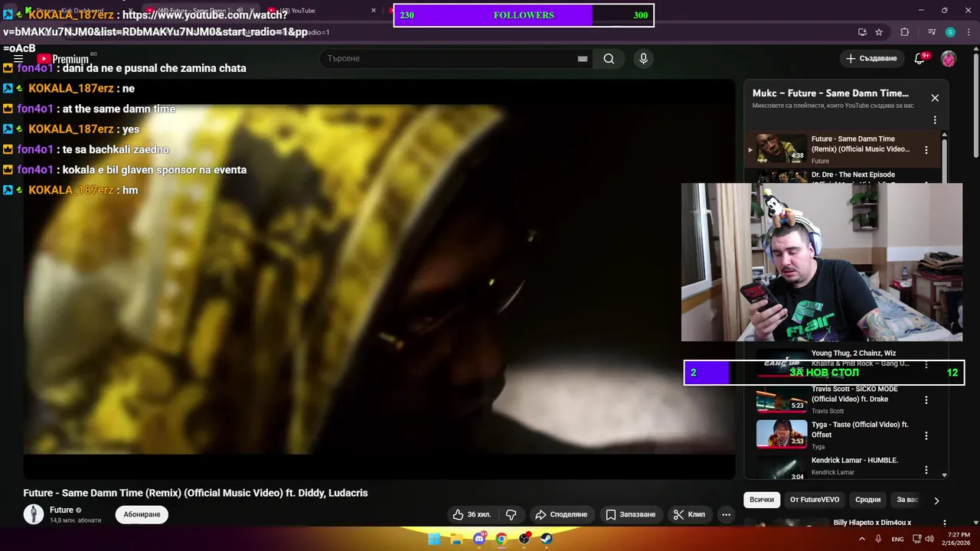Open Chrome three-dot menu
The height and width of the screenshot is (551, 980).
[969, 32]
